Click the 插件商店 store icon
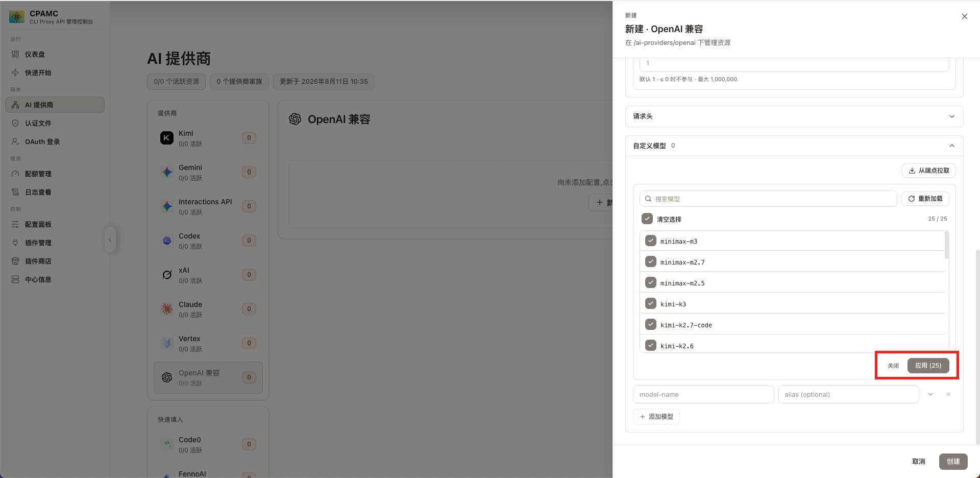Viewport: 980px width, 478px height. click(15, 261)
